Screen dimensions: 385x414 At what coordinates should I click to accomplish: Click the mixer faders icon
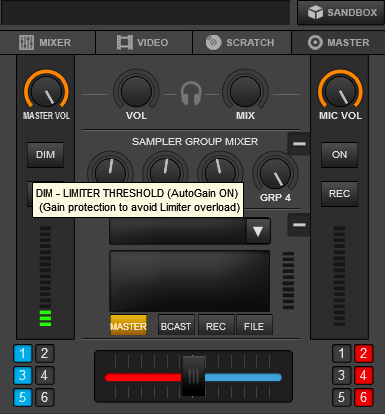[x=26, y=43]
